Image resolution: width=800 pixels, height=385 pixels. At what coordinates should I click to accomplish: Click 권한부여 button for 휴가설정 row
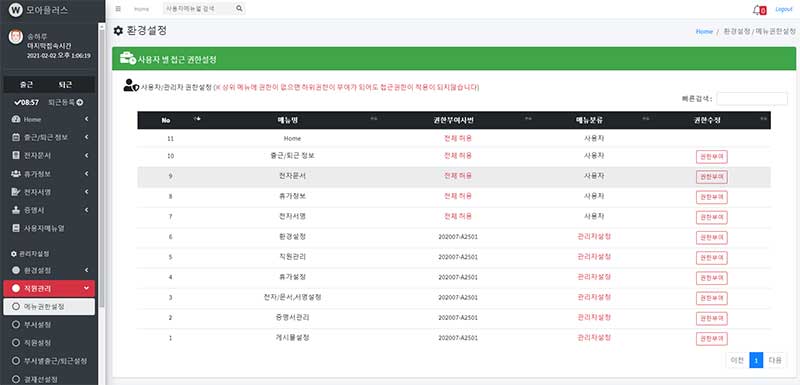pyautogui.click(x=712, y=278)
